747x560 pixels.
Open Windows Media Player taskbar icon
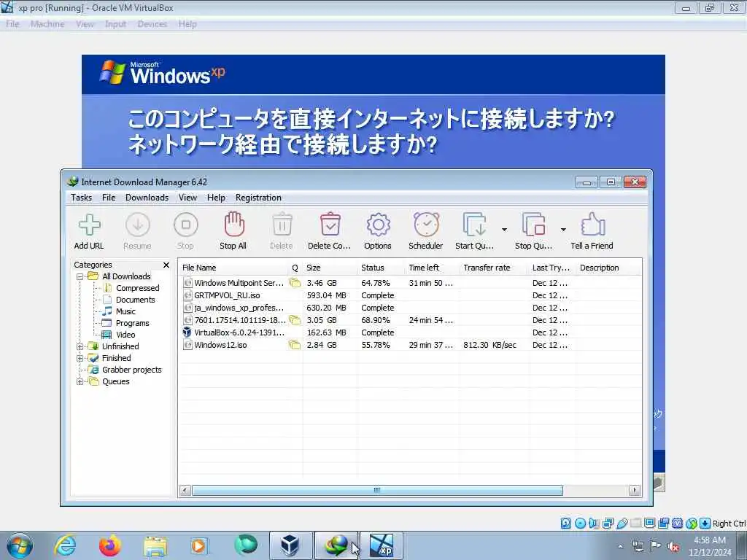[x=198, y=545]
